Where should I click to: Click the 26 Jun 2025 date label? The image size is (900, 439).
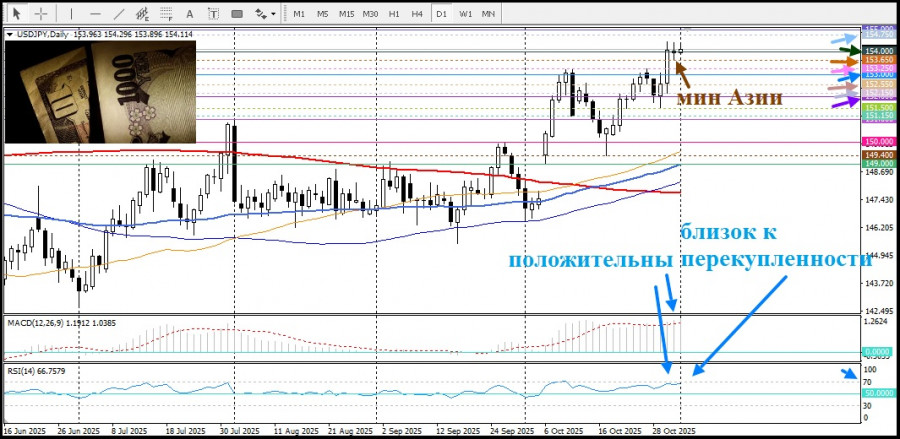point(80,431)
